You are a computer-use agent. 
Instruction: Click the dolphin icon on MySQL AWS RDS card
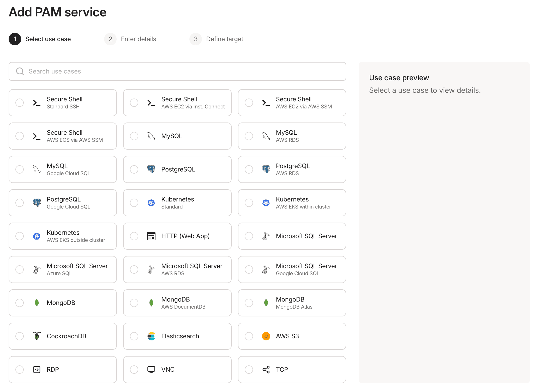point(266,136)
